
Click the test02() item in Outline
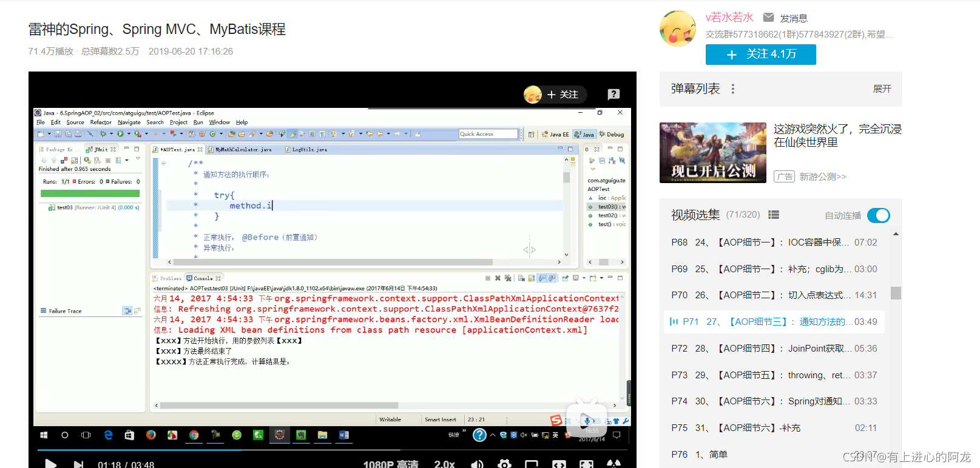tap(607, 215)
